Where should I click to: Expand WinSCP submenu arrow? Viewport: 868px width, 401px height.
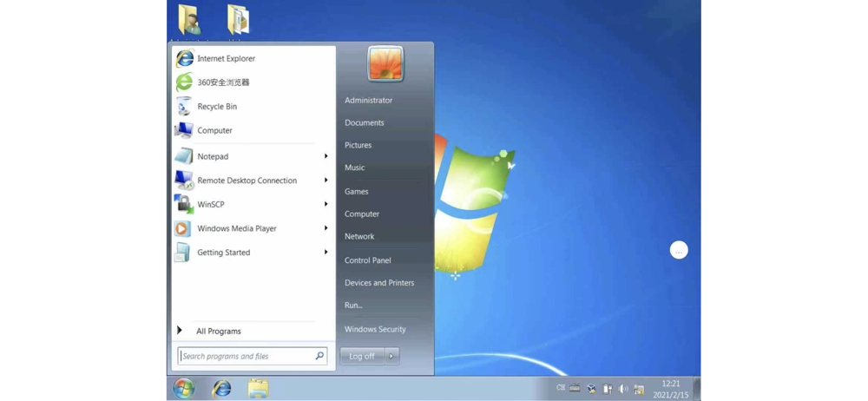click(x=326, y=204)
